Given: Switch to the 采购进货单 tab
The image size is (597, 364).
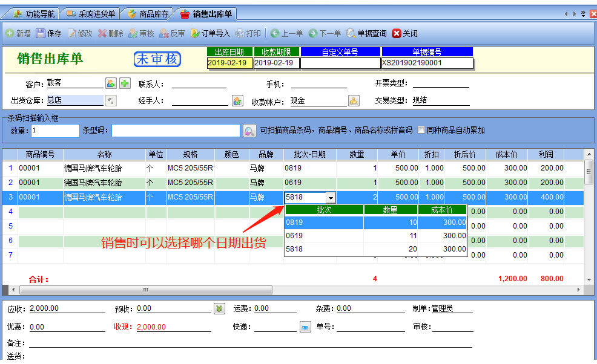Looking at the screenshot, I should [92, 13].
